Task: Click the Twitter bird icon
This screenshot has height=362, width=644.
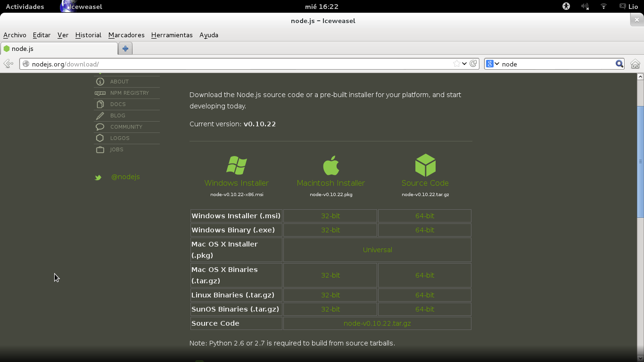Action: click(x=98, y=178)
